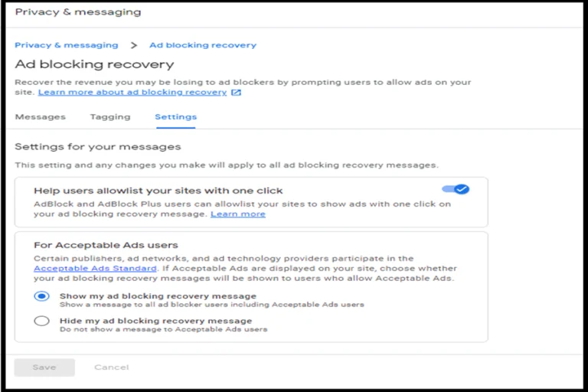Select Show my ad blocking recovery message
Viewport: 588px width, 392px height.
tap(41, 296)
